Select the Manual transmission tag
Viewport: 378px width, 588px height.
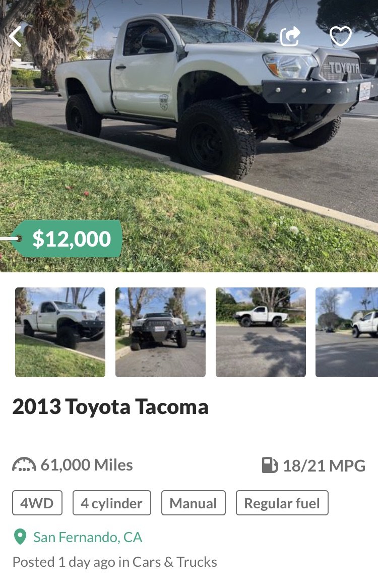194,503
